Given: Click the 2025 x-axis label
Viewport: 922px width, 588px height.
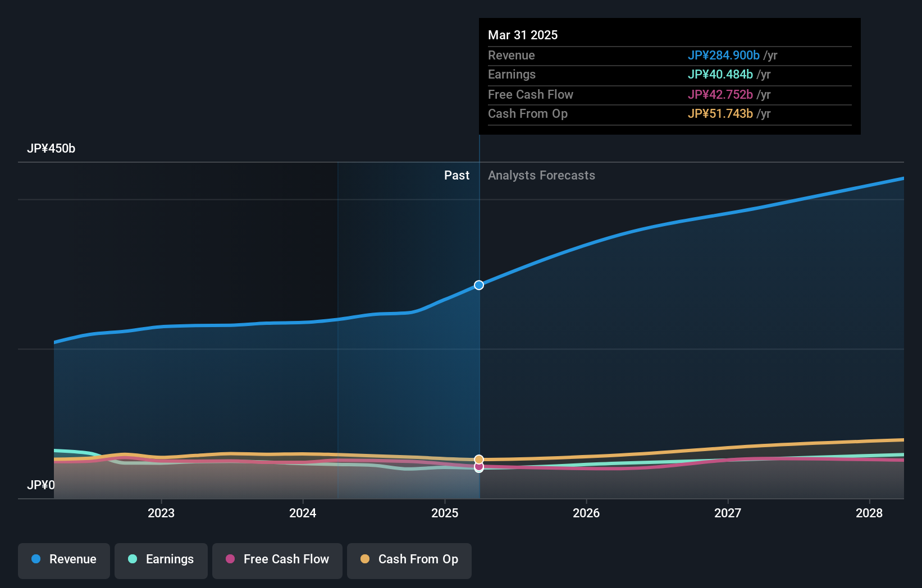Looking at the screenshot, I should 445,513.
